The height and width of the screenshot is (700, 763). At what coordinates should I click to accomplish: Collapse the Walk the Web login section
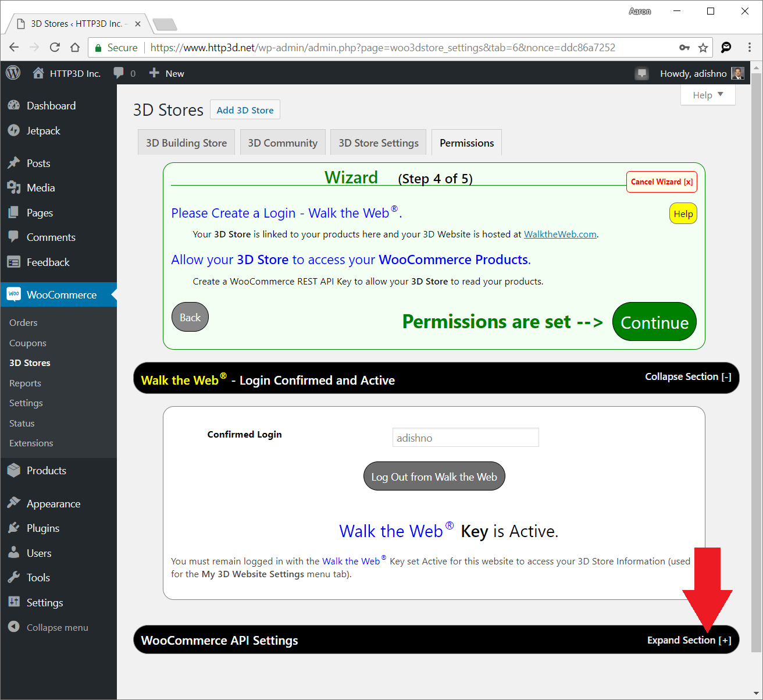pos(688,376)
